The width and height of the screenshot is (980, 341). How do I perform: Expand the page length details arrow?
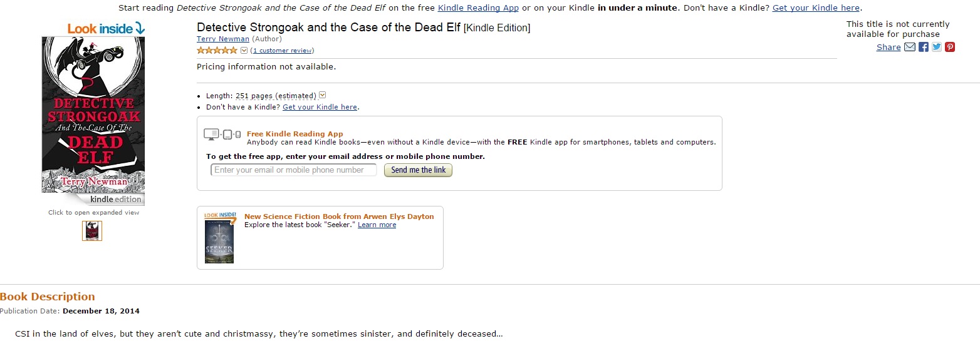coord(323,95)
